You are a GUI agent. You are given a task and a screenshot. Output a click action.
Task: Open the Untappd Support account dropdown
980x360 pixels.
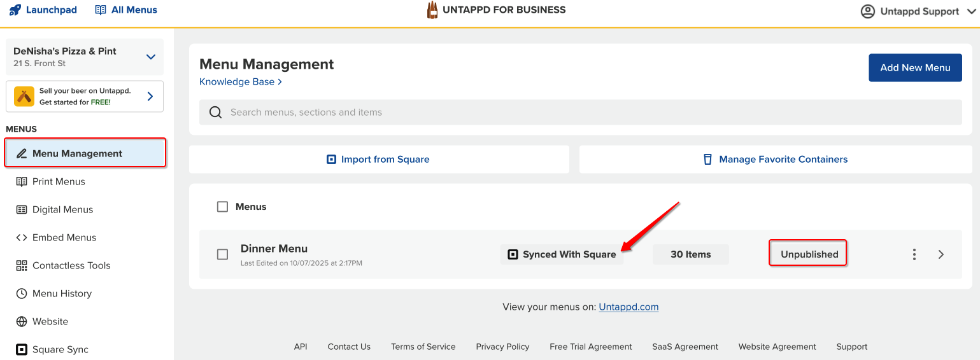coord(971,11)
